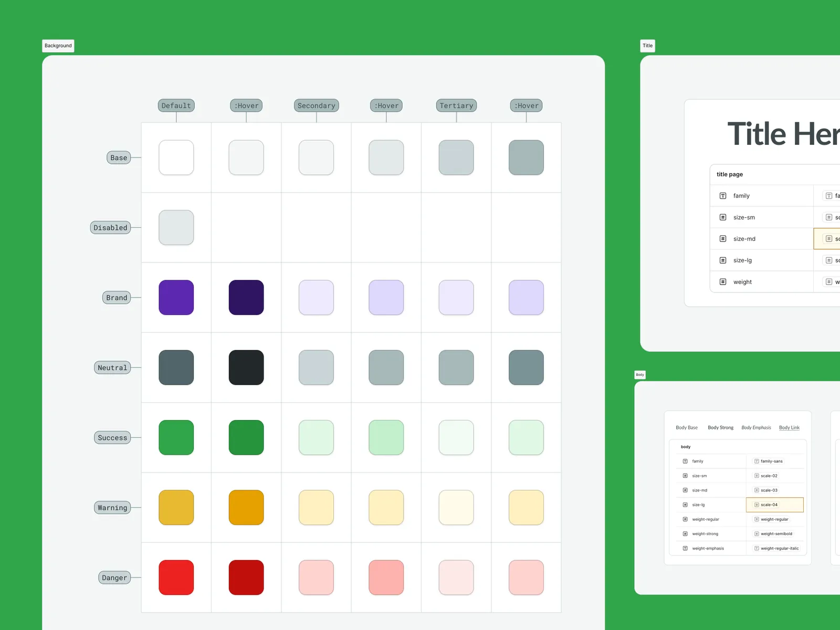Screen dimensions: 840x630
Task: Switch to the Body Emphasis tab
Action: coord(756,428)
